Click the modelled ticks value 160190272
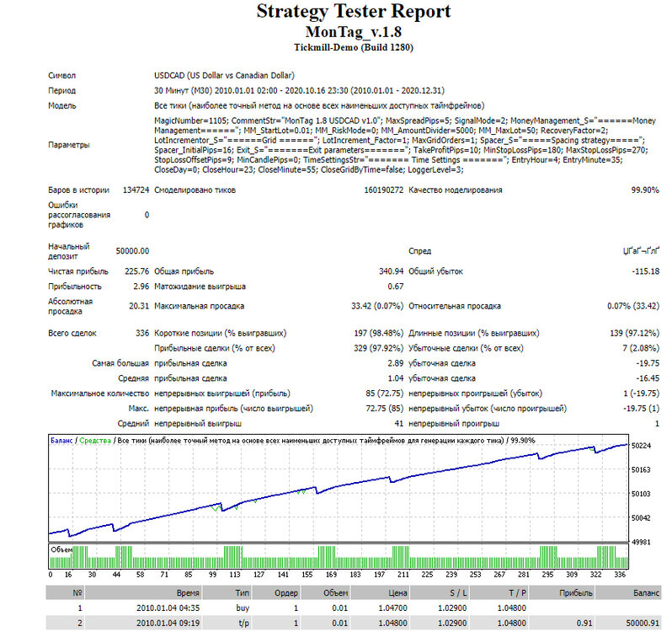The width and height of the screenshot is (672, 632). click(x=383, y=190)
